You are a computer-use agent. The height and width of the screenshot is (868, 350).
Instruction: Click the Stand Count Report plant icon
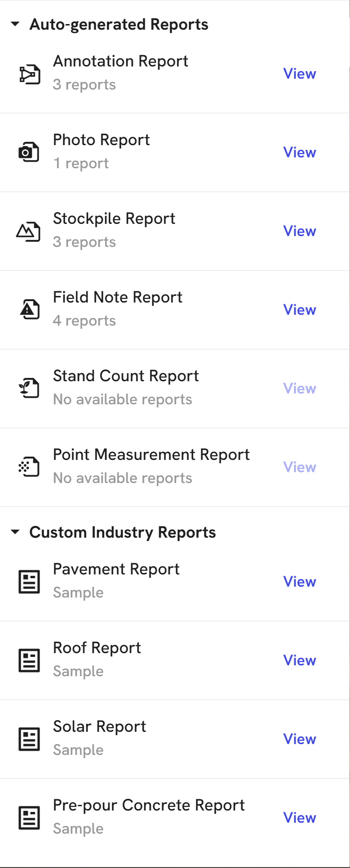[29, 388]
